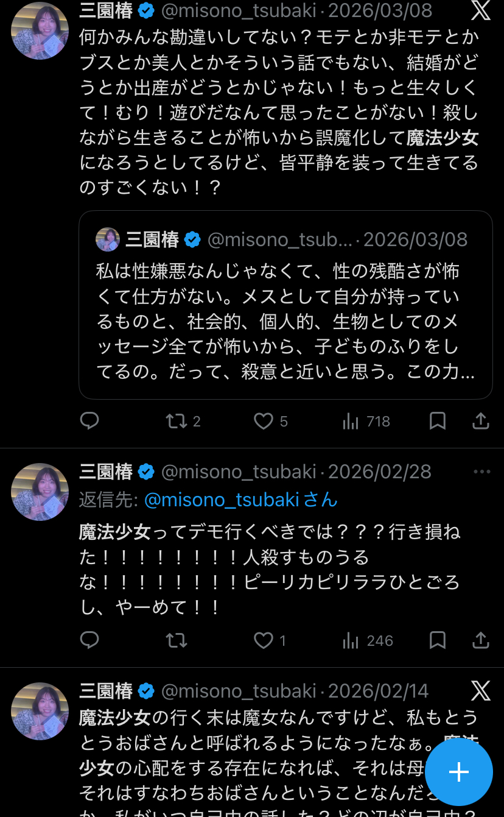Open the profile avatar on the 2026/02/28 tweet

click(x=40, y=492)
